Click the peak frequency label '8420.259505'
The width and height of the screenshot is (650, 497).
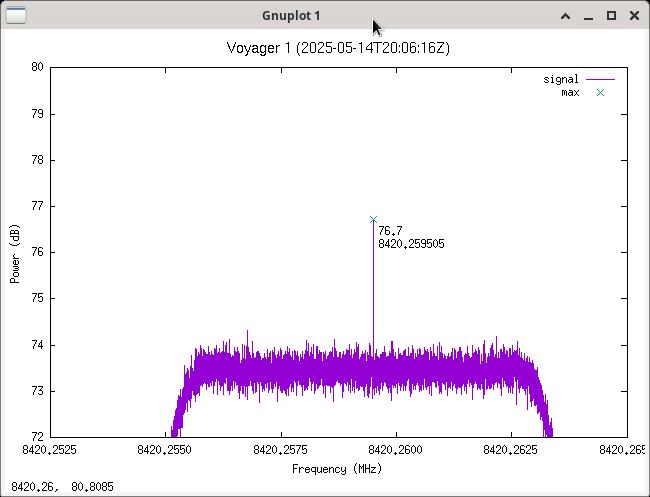click(411, 244)
